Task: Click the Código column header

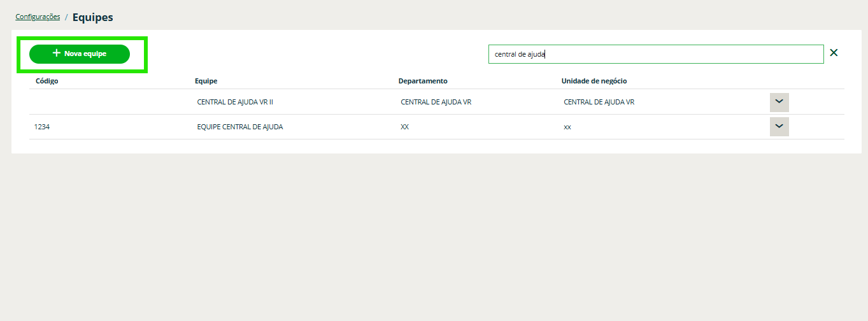Action: tap(47, 81)
